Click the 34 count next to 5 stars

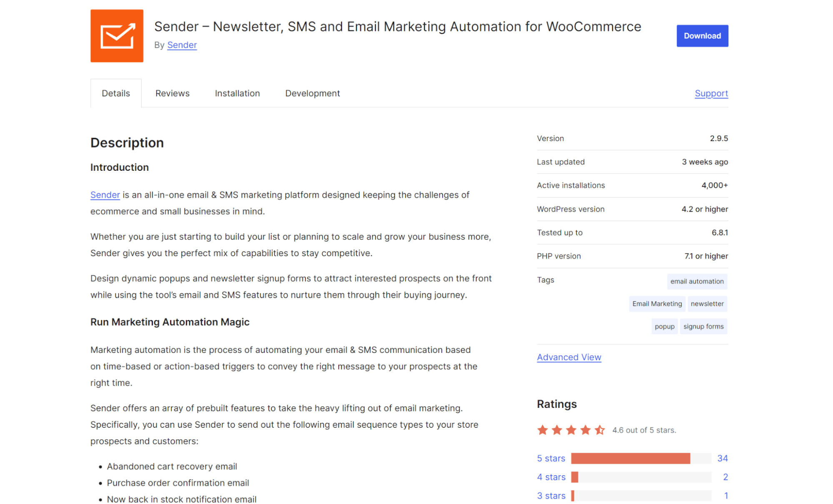[x=722, y=458]
